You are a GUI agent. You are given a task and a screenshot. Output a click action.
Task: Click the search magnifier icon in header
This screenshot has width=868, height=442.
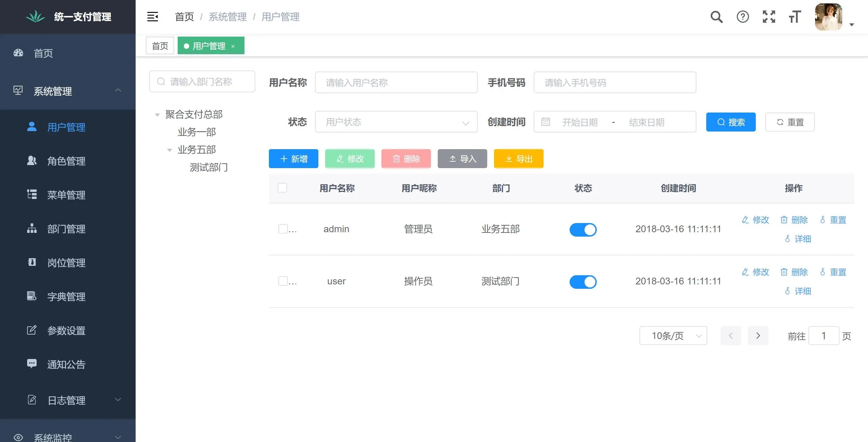click(x=716, y=17)
